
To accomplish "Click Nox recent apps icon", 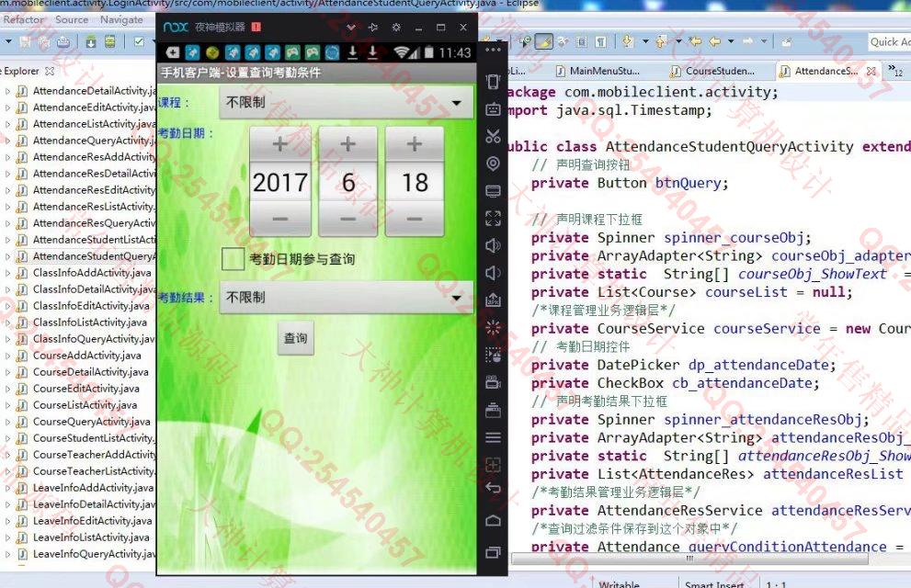I will 493,552.
